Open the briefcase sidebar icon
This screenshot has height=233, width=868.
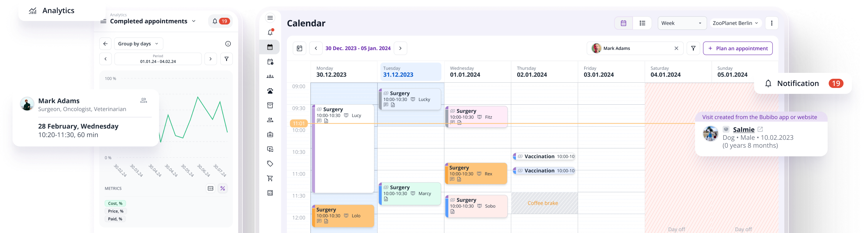[270, 135]
